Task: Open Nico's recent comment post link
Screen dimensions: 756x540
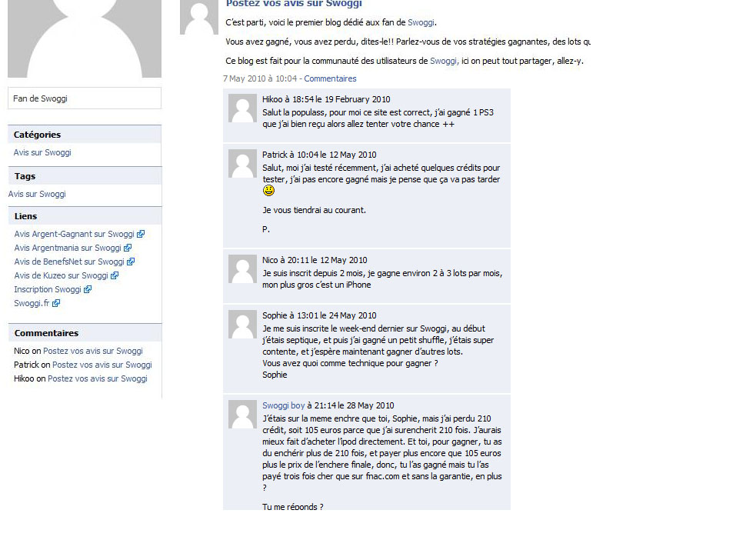Action: [x=93, y=351]
